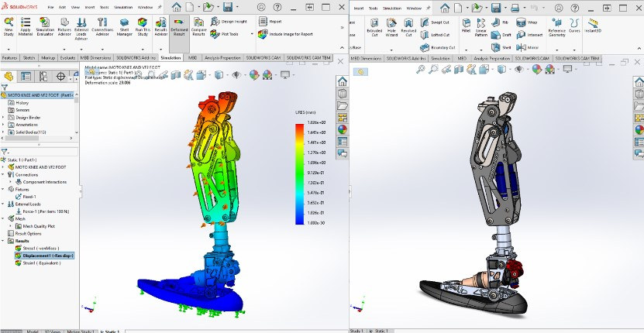644x333 pixels.
Task: Switch to the Evaluate tab
Action: pyautogui.click(x=67, y=58)
